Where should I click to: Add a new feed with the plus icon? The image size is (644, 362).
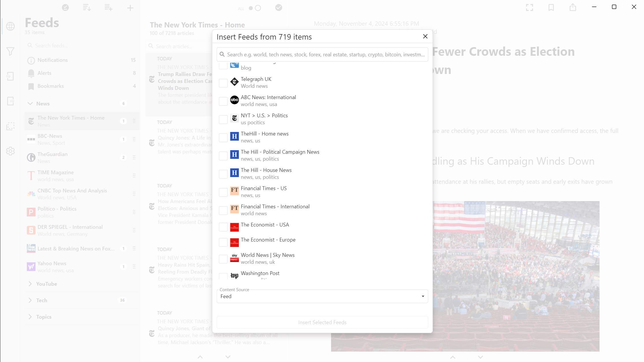[x=130, y=8]
